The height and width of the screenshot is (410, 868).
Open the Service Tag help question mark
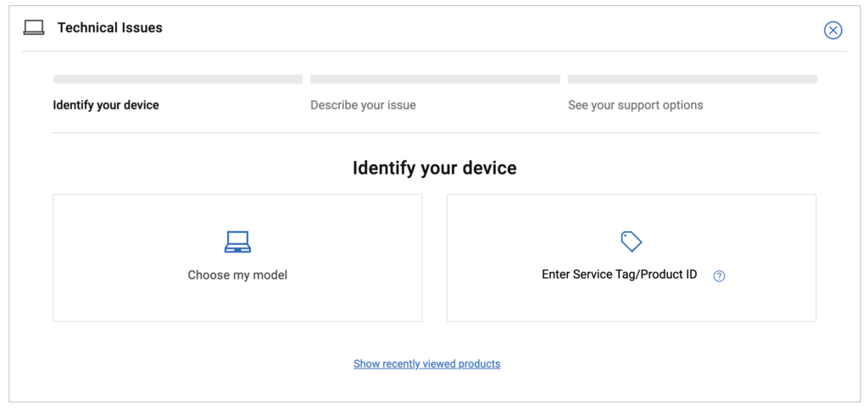coord(719,276)
